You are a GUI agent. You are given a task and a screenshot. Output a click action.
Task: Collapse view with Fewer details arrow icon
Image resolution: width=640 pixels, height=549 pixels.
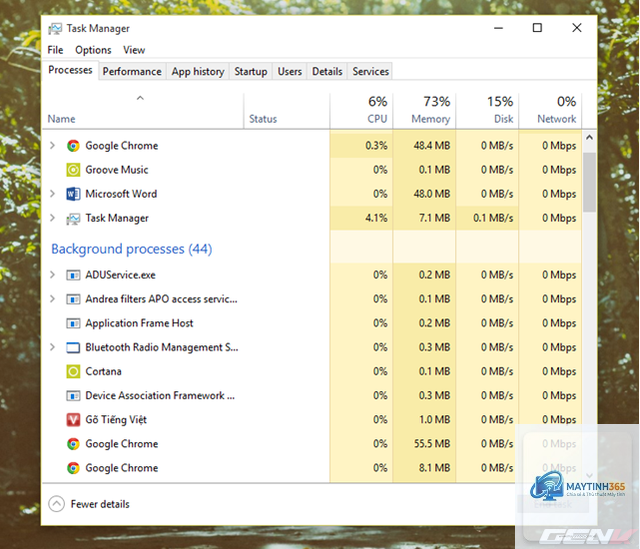tap(56, 504)
